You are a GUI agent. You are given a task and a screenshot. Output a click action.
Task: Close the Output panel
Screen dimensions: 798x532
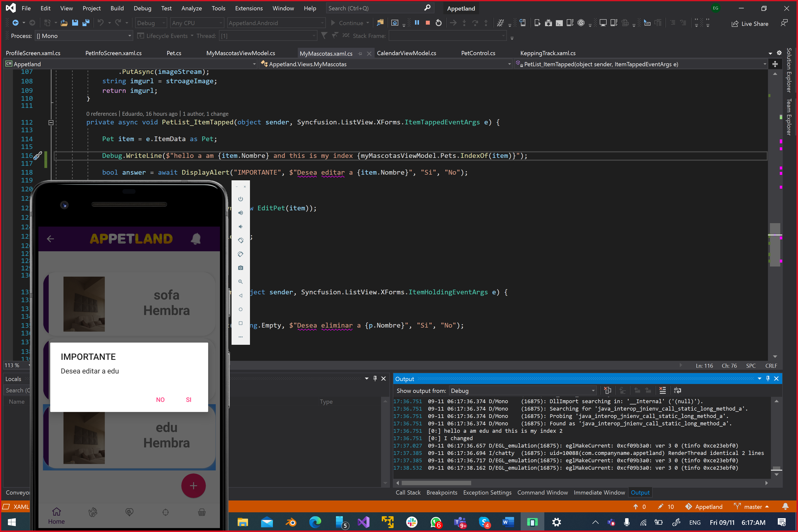(x=776, y=379)
